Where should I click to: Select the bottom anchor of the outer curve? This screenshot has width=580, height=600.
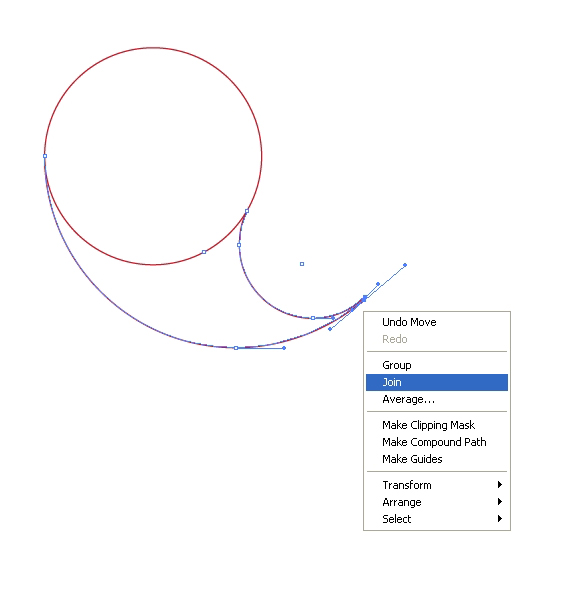236,348
